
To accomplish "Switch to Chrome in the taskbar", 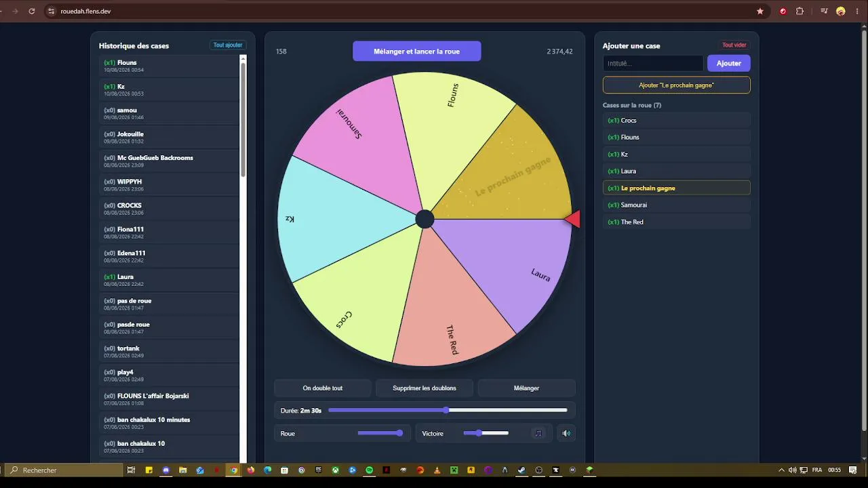I will coord(234,470).
